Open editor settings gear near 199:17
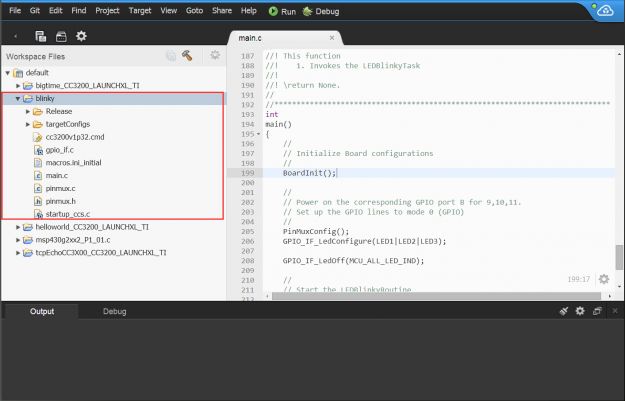Screen dimensions: 625x401 [x=604, y=279]
